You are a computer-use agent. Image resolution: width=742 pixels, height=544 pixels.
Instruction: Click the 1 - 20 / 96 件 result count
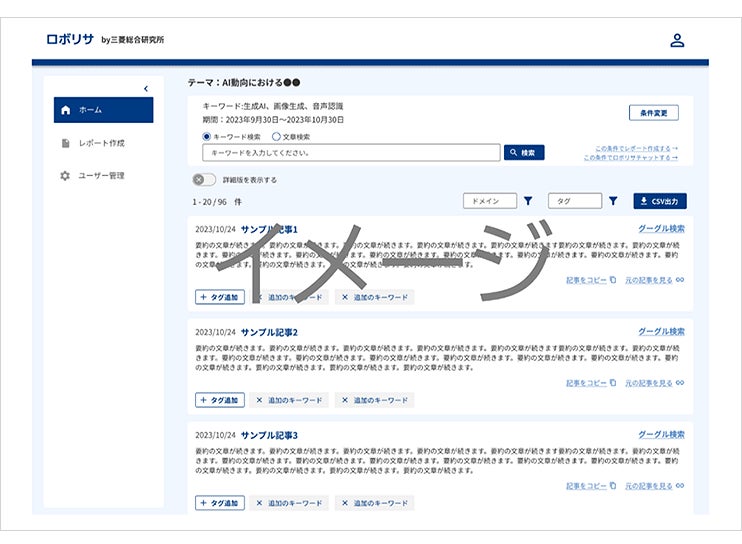[217, 202]
